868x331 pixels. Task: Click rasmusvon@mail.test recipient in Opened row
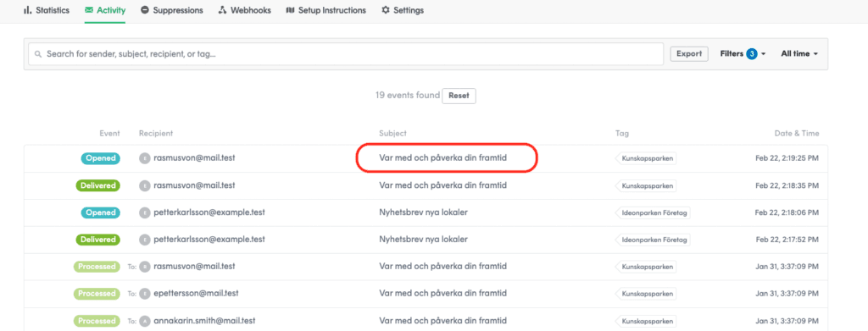[194, 158]
